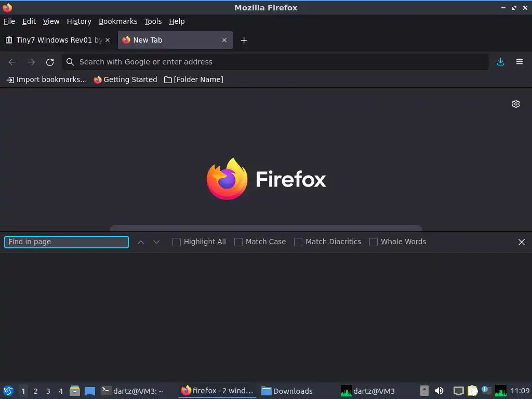Open the Edit menu
This screenshot has height=399, width=532.
[29, 21]
